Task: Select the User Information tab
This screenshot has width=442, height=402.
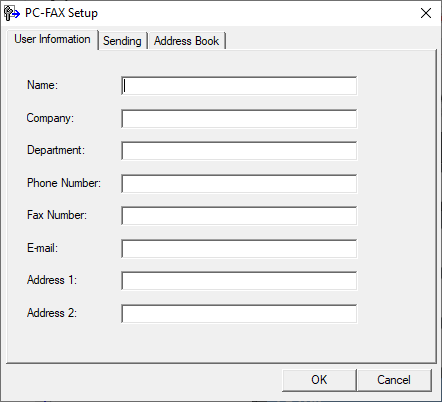Action: (52, 39)
